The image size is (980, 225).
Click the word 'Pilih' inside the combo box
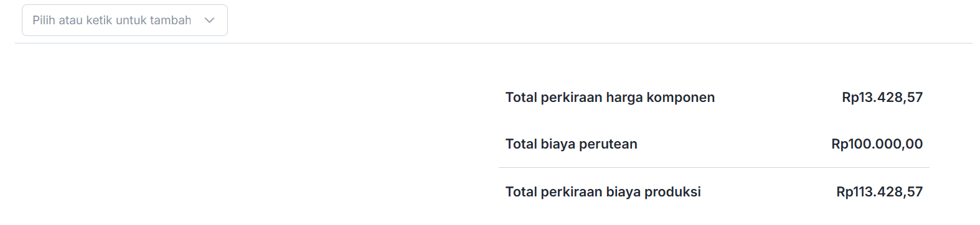[44, 21]
